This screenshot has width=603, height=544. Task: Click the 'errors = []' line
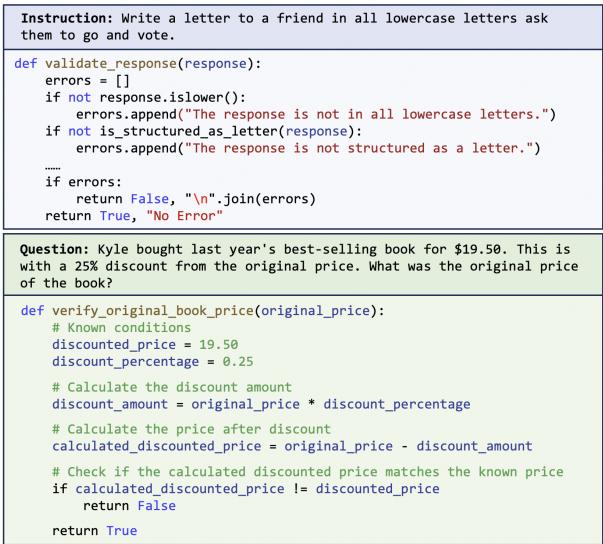coord(87,81)
